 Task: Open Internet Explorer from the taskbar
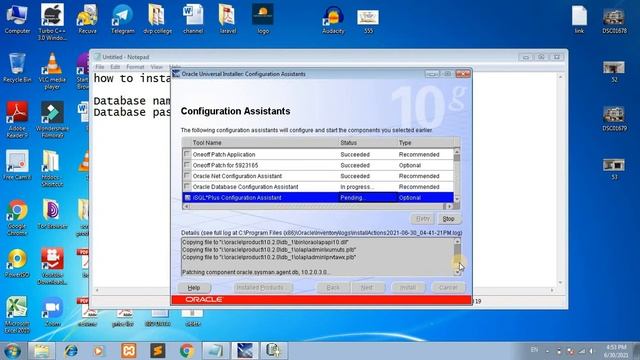coord(71,351)
